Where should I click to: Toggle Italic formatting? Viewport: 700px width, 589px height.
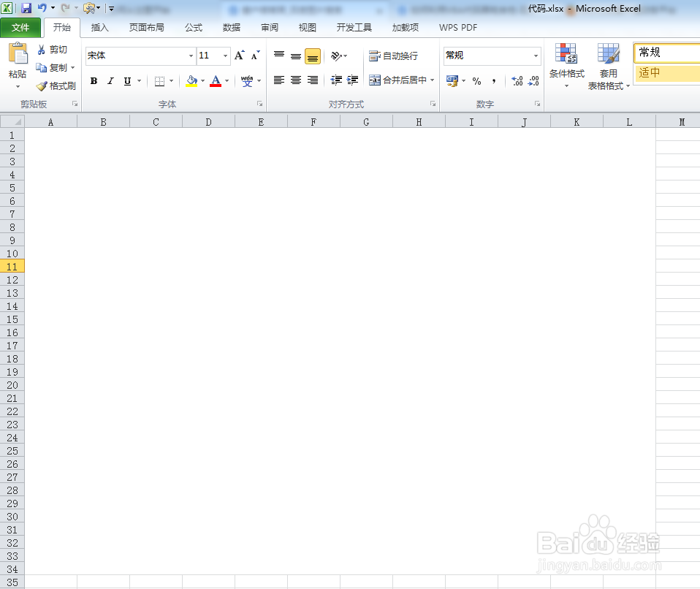(x=110, y=81)
